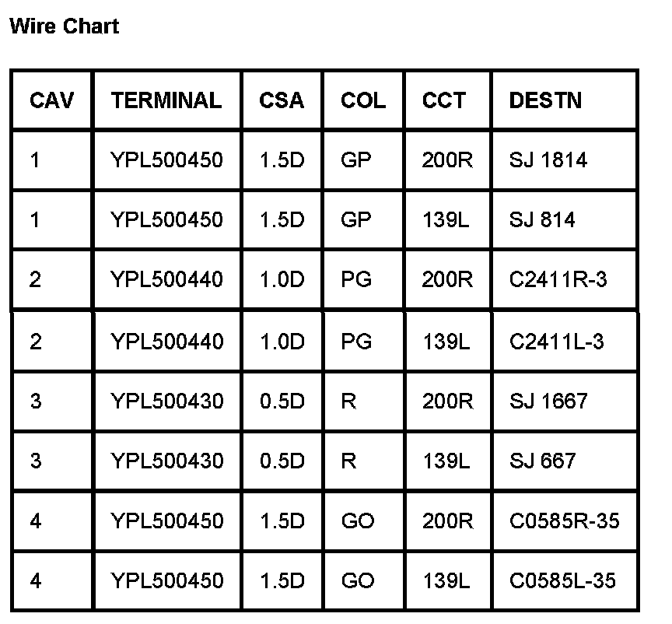672x624 pixels.
Task: Click the GO color in C0585L-35 row
Action: coord(358,580)
